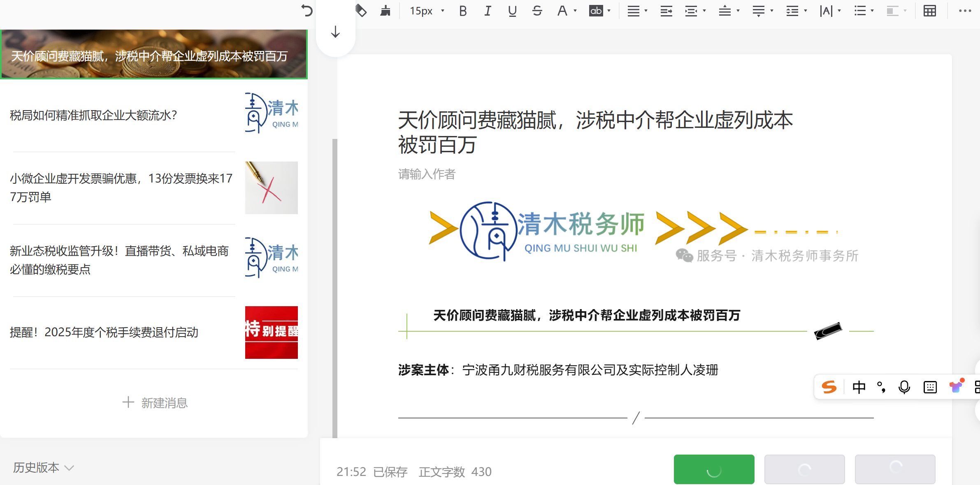Screen dimensions: 980x485
Task: Click the down-arrow move article icon
Action: coord(335,32)
